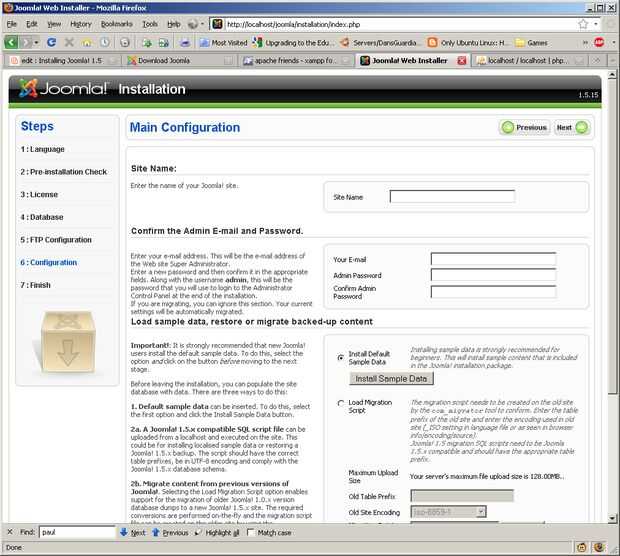Image resolution: width=620 pixels, height=556 pixels.
Task: Open the History menu
Action: [x=81, y=24]
